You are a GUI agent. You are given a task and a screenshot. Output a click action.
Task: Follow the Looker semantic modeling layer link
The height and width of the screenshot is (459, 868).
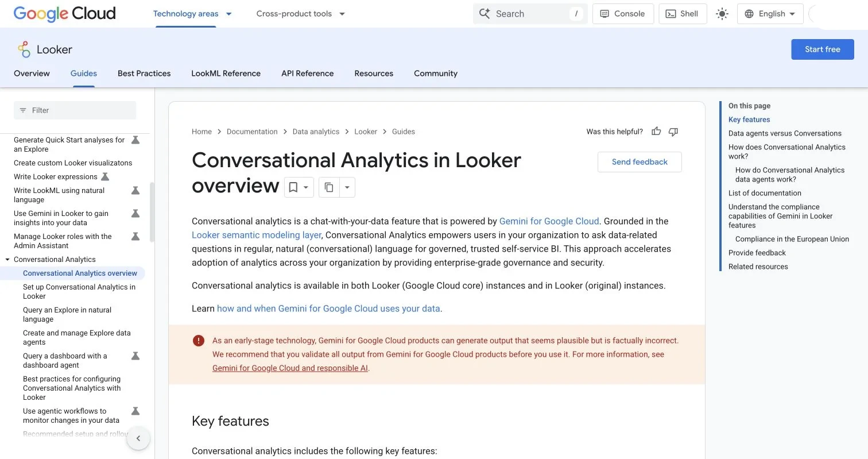click(257, 235)
